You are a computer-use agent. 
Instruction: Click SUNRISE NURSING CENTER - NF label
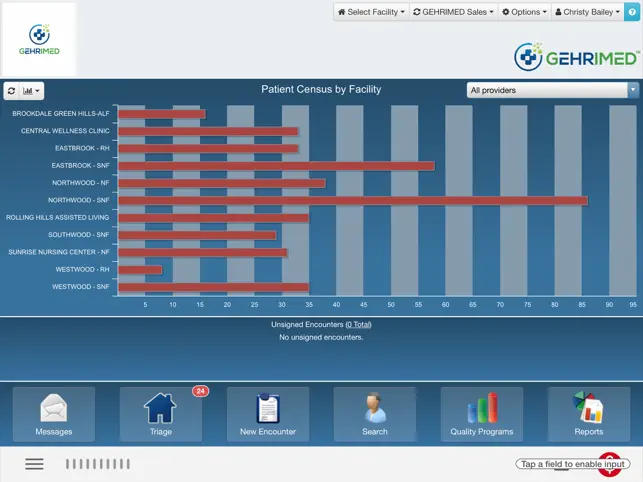click(x=59, y=252)
